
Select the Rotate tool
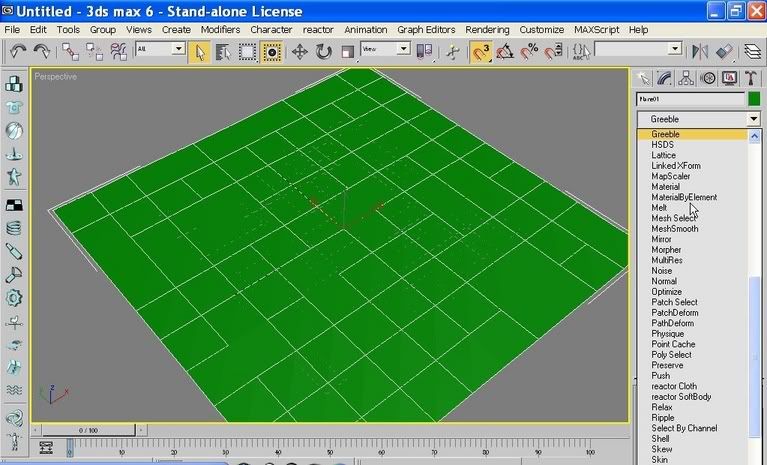(x=323, y=51)
